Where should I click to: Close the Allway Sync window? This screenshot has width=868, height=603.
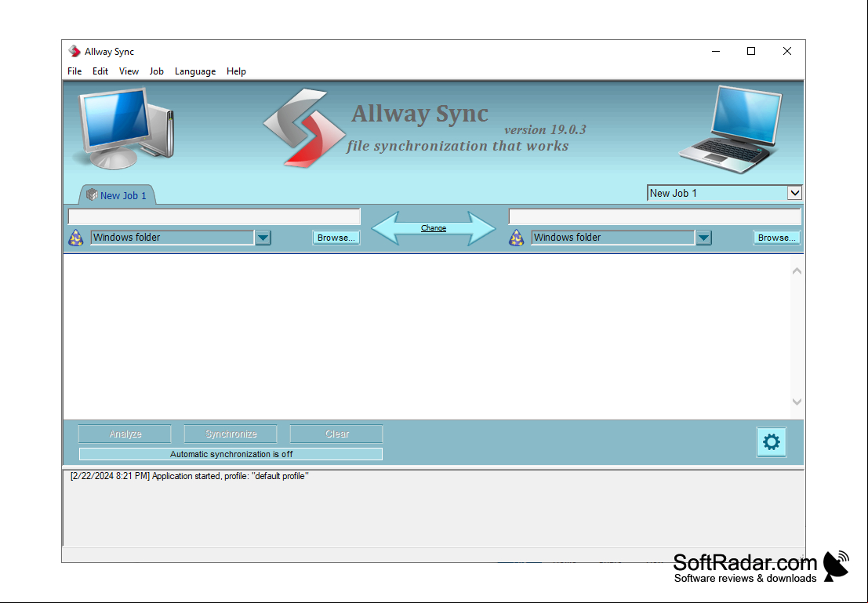tap(787, 52)
